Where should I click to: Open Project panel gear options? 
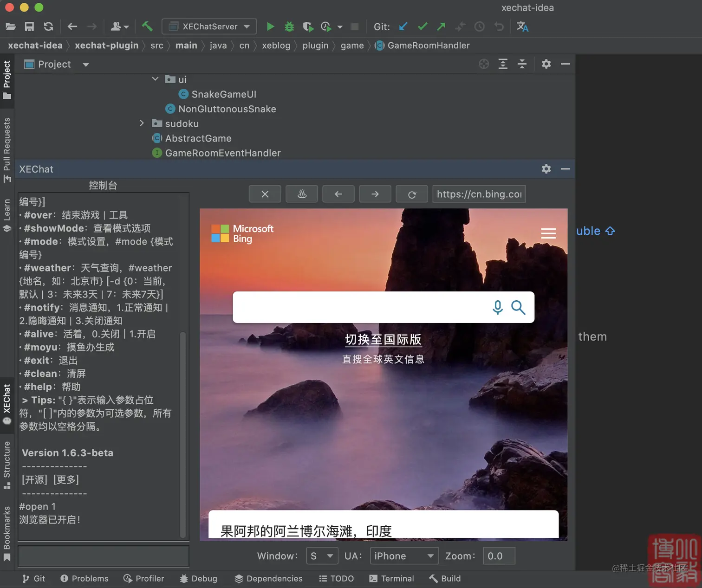(546, 64)
